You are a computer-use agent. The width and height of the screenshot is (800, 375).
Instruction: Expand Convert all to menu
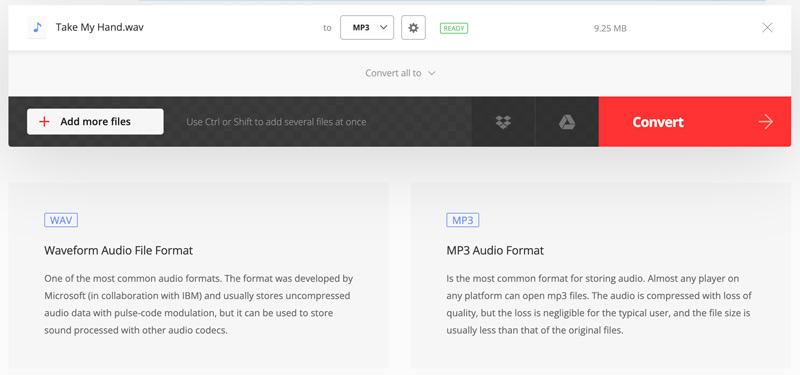pos(400,73)
